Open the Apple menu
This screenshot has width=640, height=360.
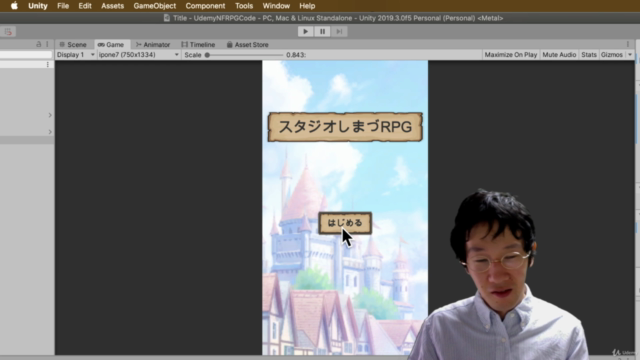point(14,6)
